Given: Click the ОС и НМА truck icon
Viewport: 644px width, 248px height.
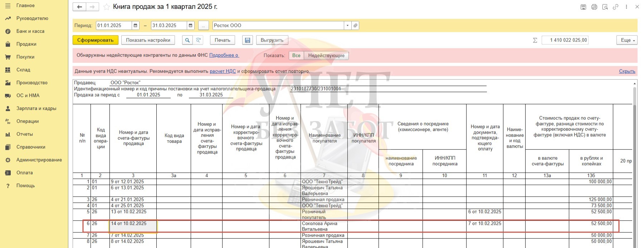Looking at the screenshot, I should [x=8, y=95].
